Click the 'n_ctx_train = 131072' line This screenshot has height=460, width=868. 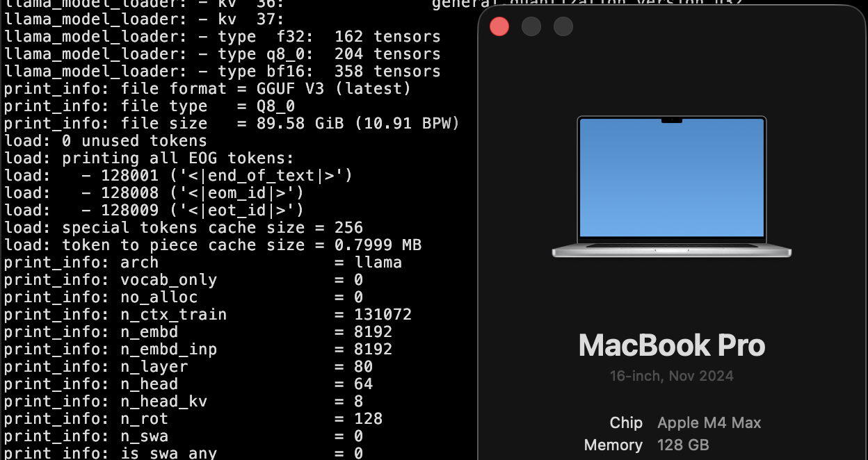click(x=208, y=315)
